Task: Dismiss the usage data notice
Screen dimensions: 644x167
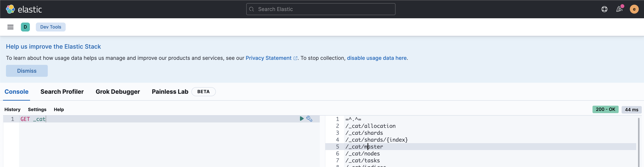Action: coord(27,71)
